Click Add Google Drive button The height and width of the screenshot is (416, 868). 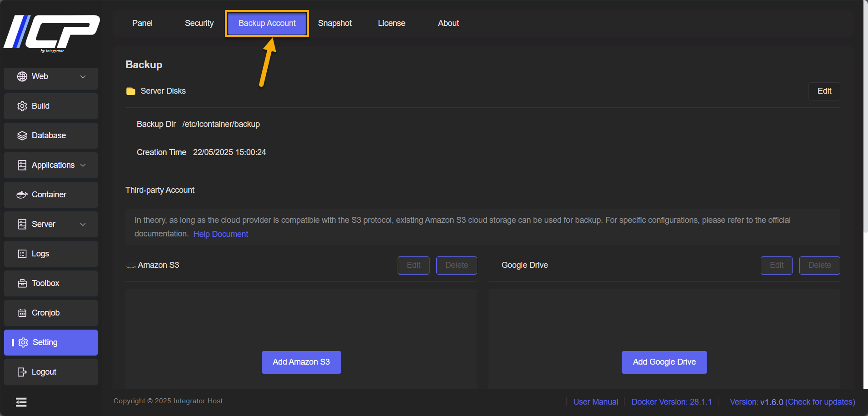(x=664, y=362)
